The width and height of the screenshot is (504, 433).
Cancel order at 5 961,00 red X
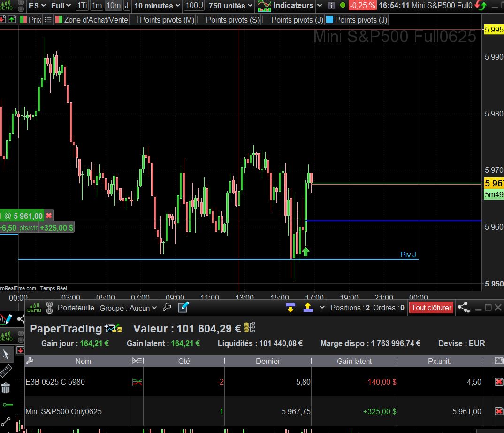[x=49, y=216]
